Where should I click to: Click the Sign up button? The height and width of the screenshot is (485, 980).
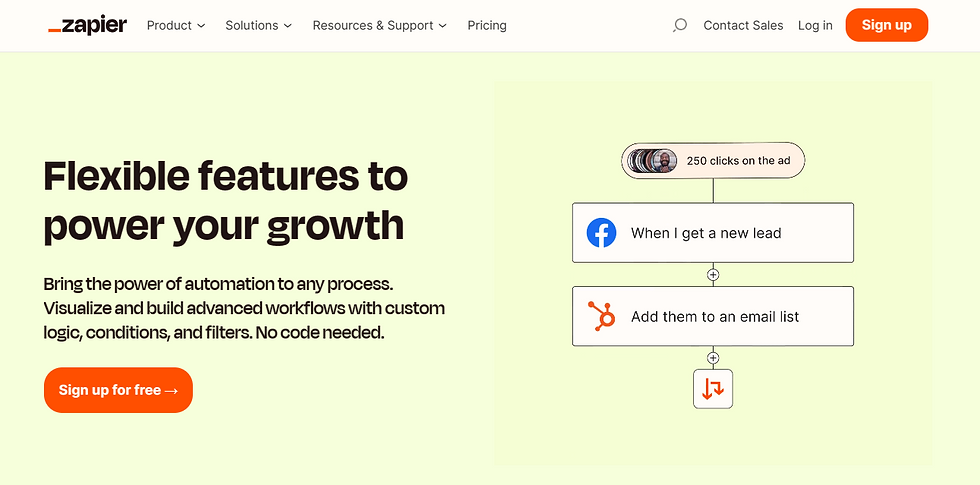(x=886, y=25)
